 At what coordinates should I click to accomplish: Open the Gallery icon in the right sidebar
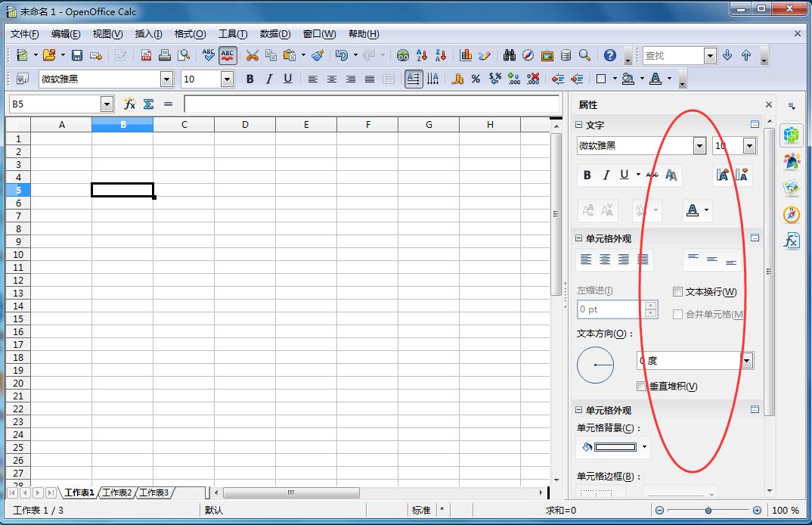coord(792,188)
